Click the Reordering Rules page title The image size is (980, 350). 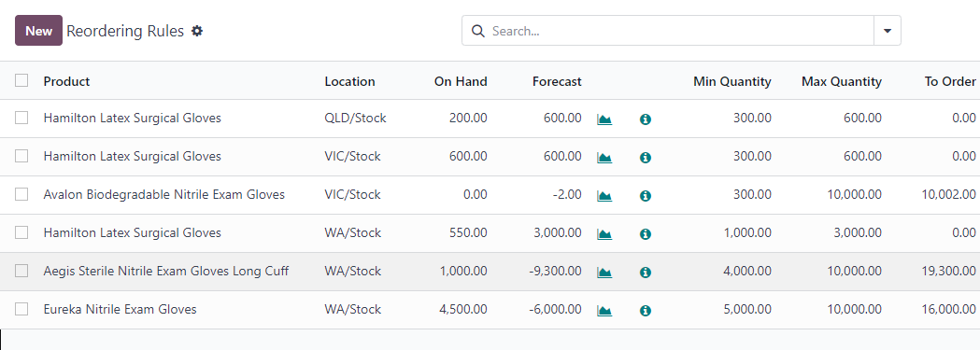click(x=125, y=31)
